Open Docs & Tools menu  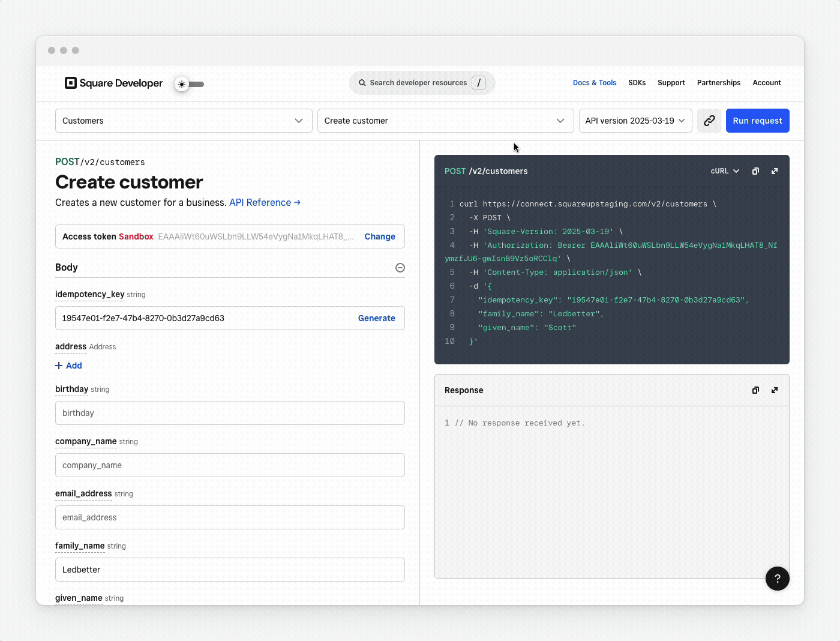(x=595, y=83)
